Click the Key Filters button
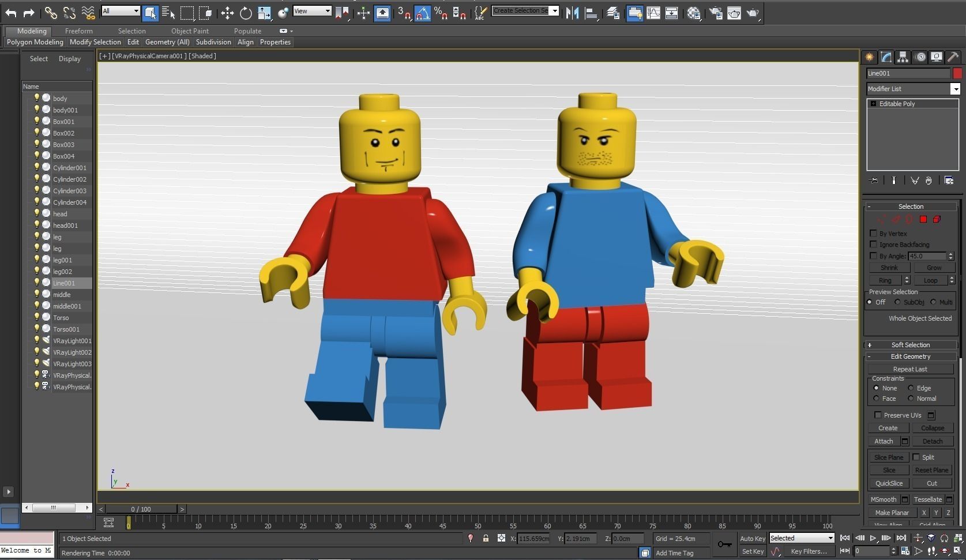 tap(809, 551)
